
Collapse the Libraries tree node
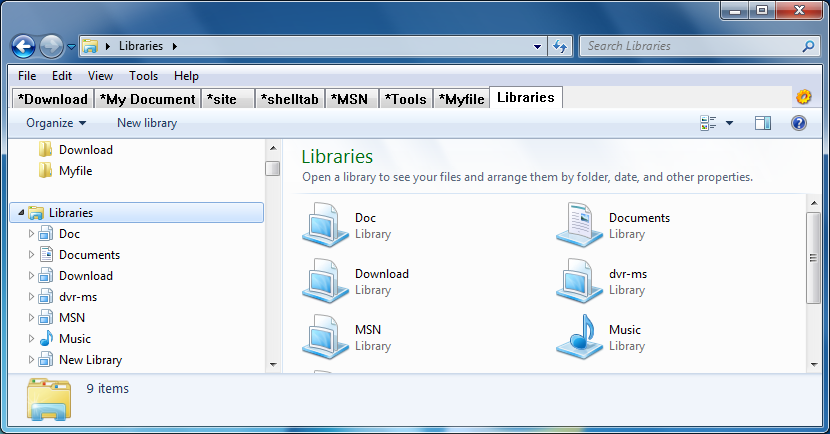pyautogui.click(x=21, y=212)
